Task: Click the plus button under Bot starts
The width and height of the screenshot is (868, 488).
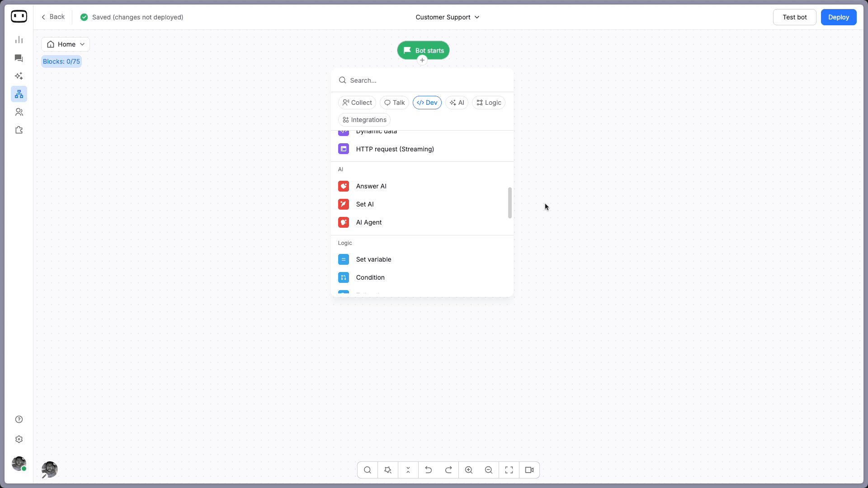Action: (422, 60)
